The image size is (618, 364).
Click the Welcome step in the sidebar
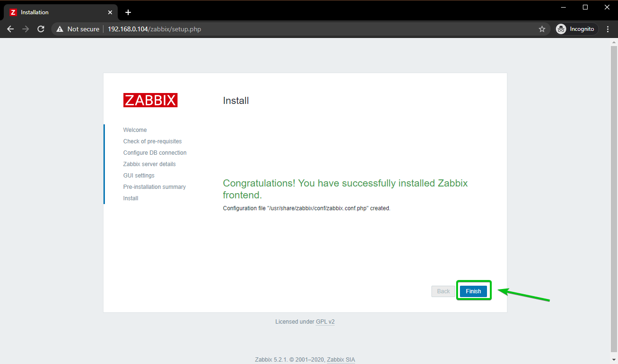click(135, 130)
